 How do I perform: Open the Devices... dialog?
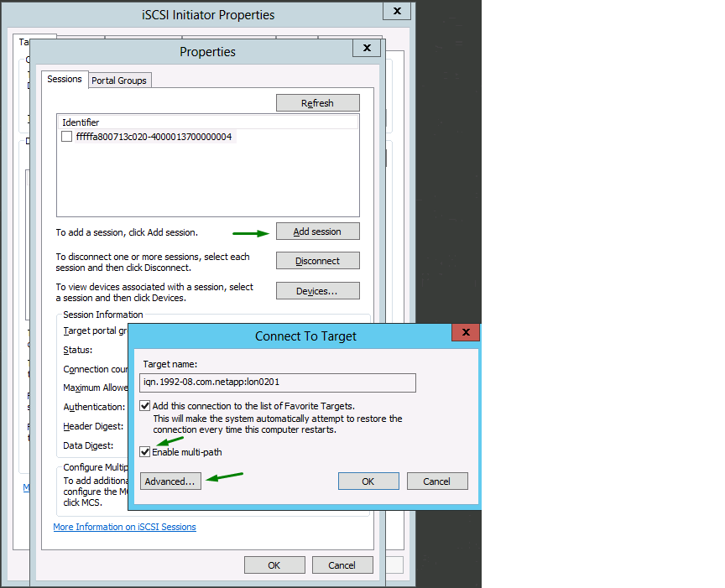click(317, 291)
